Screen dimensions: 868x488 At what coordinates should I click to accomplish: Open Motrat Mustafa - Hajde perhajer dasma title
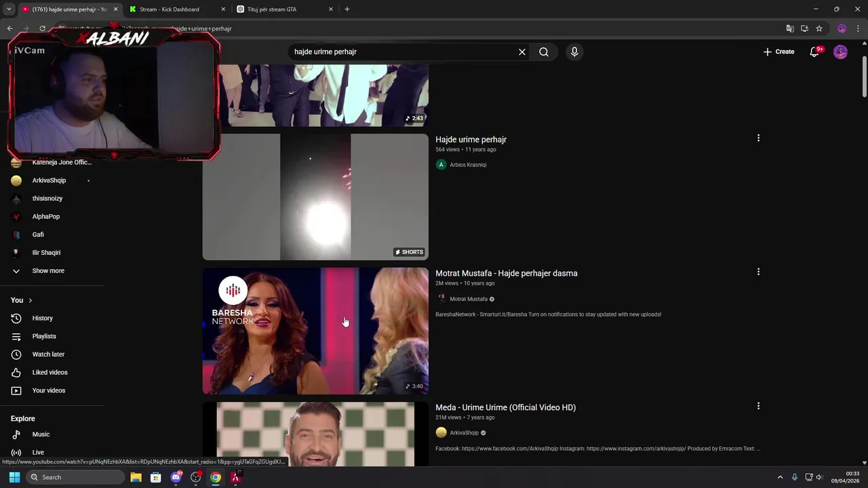[x=507, y=273]
